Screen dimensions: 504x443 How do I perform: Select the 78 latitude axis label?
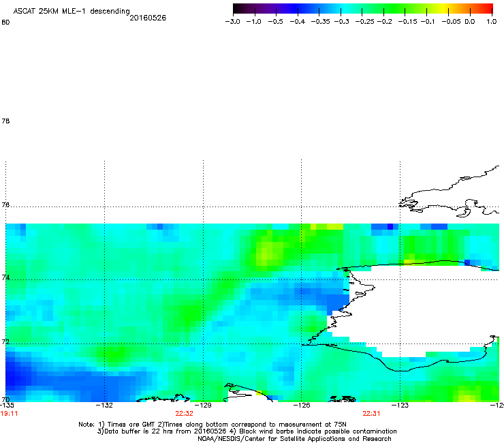coord(5,121)
